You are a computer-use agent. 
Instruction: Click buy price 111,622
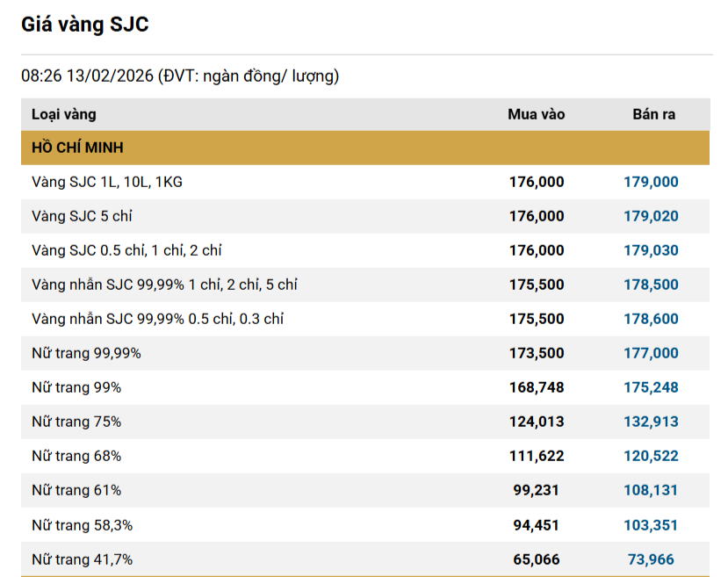pos(537,456)
